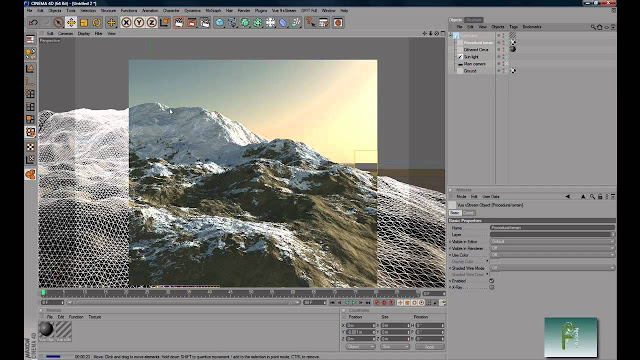This screenshot has height=360, width=640.
Task: Click the orange icon at toolbar's right end
Action: pos(338,23)
